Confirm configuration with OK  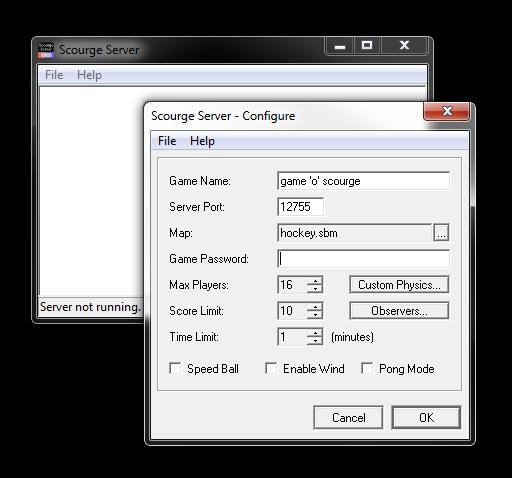click(x=426, y=417)
